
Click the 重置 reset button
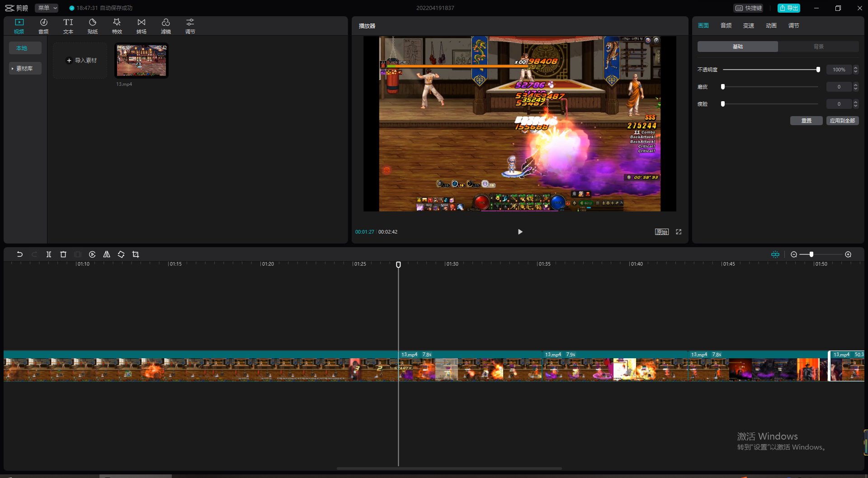(x=807, y=121)
